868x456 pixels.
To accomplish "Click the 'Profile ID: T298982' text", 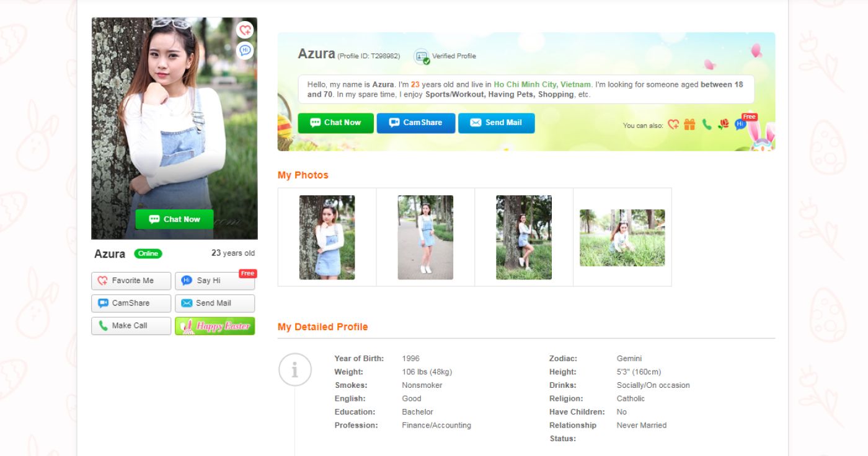I will click(369, 56).
